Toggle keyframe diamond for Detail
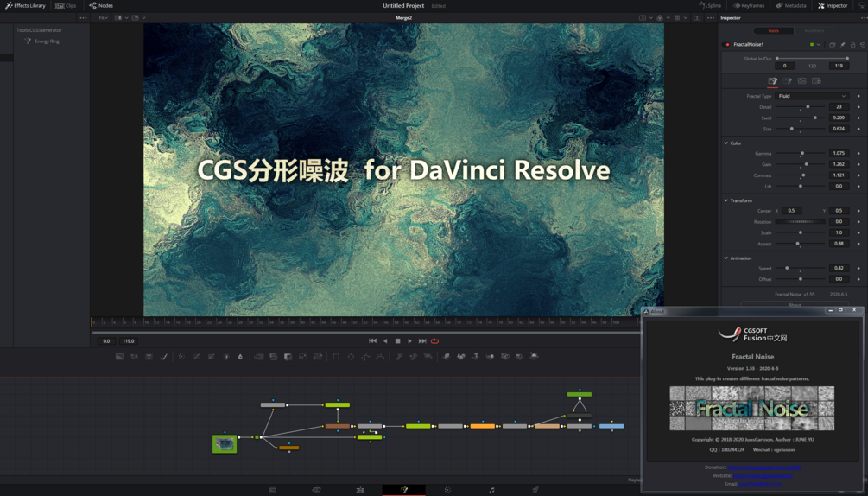Viewport: 868px width, 496px height. click(858, 107)
